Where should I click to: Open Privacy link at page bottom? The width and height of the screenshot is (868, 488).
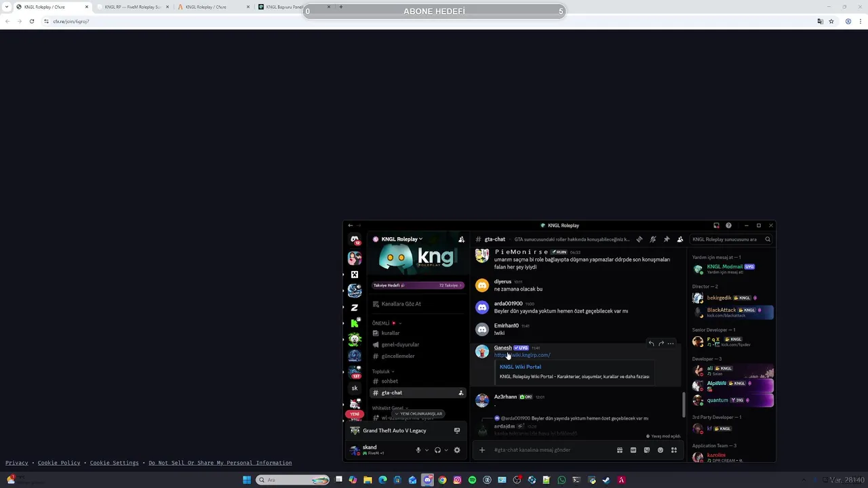17,463
